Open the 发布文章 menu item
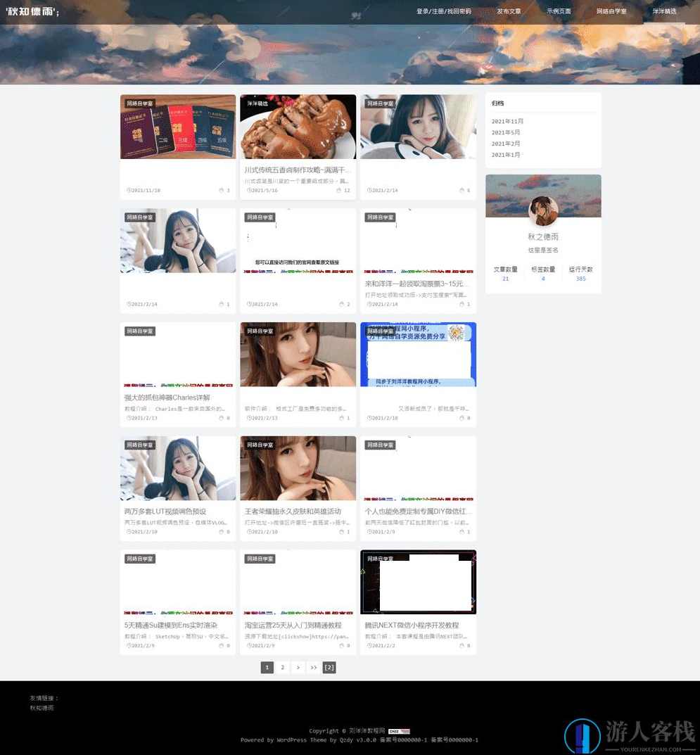The height and width of the screenshot is (755, 700). pos(509,11)
